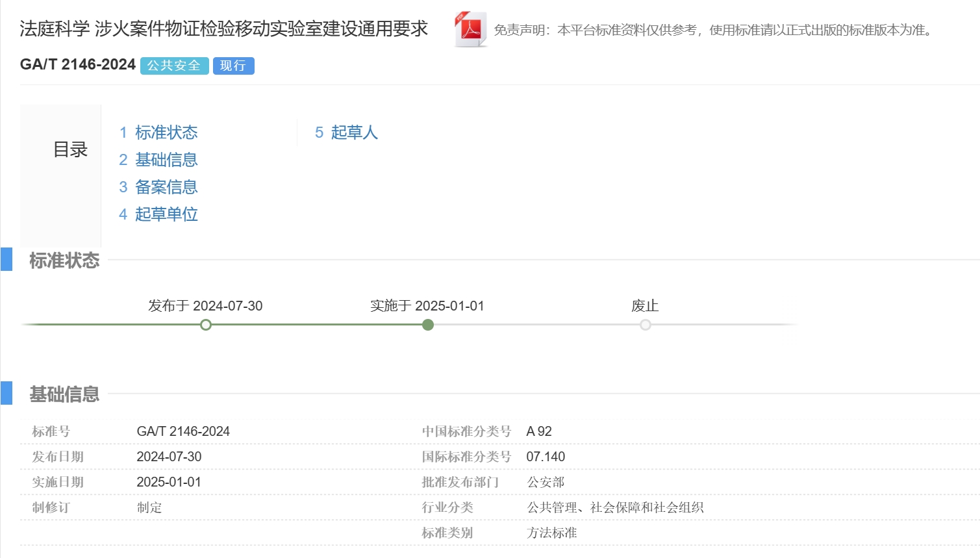
Task: Select the A 92 classification value
Action: coord(539,431)
